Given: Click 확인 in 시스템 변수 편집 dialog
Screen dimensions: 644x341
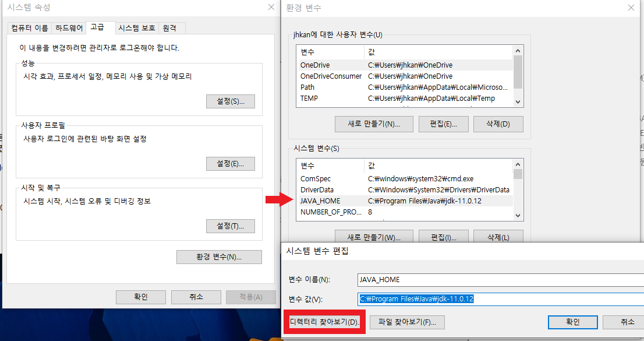Looking at the screenshot, I should (x=572, y=322).
